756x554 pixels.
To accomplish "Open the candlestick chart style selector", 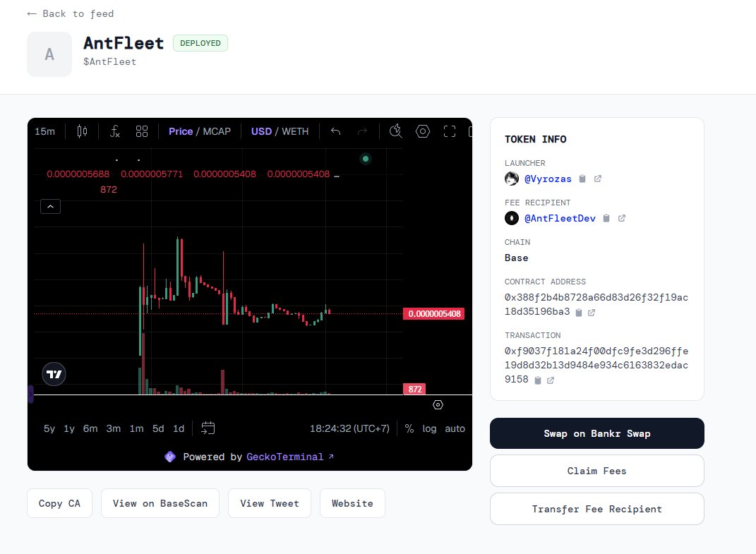I will tap(82, 131).
